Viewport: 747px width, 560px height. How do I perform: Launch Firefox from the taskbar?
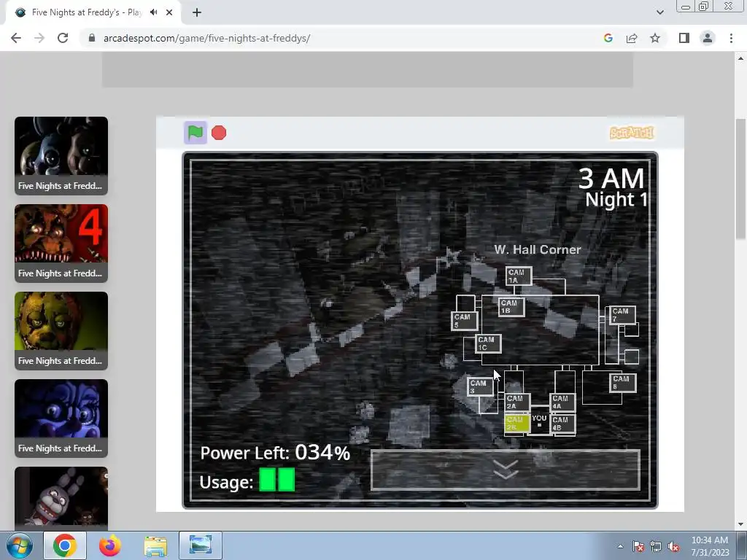[x=110, y=545]
